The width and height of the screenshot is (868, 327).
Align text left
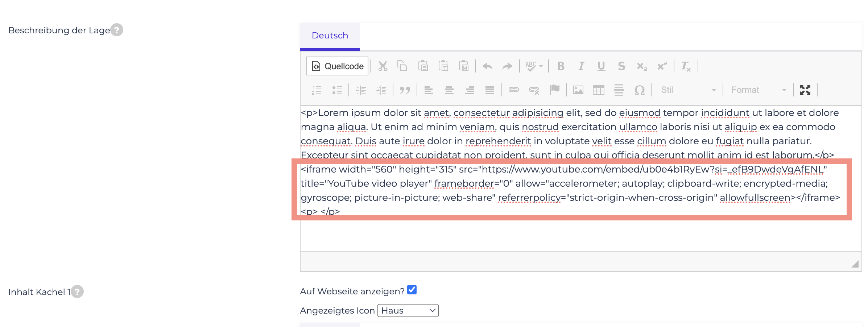pyautogui.click(x=429, y=90)
